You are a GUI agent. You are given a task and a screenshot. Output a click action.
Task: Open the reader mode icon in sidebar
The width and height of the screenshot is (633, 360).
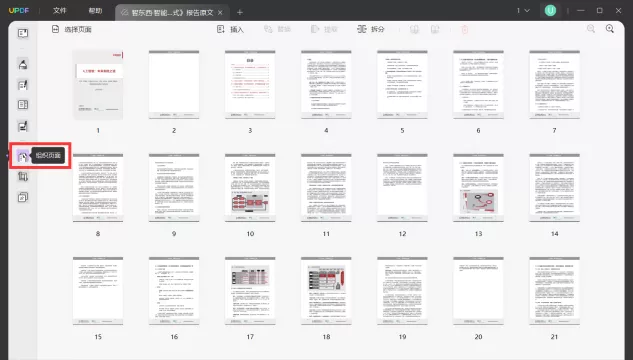tap(23, 33)
